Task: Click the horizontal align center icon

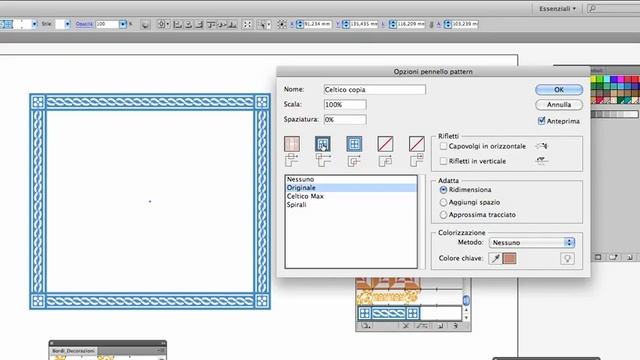Action: coord(188,24)
